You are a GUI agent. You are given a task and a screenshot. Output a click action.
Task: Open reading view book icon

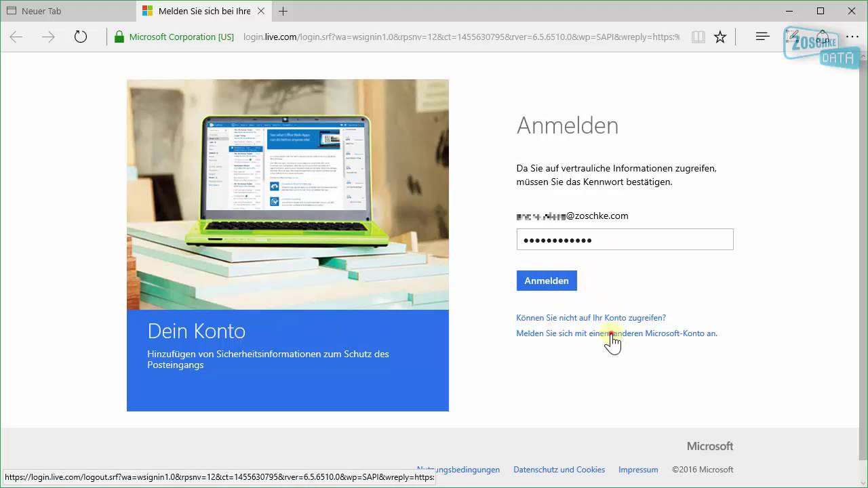point(698,37)
